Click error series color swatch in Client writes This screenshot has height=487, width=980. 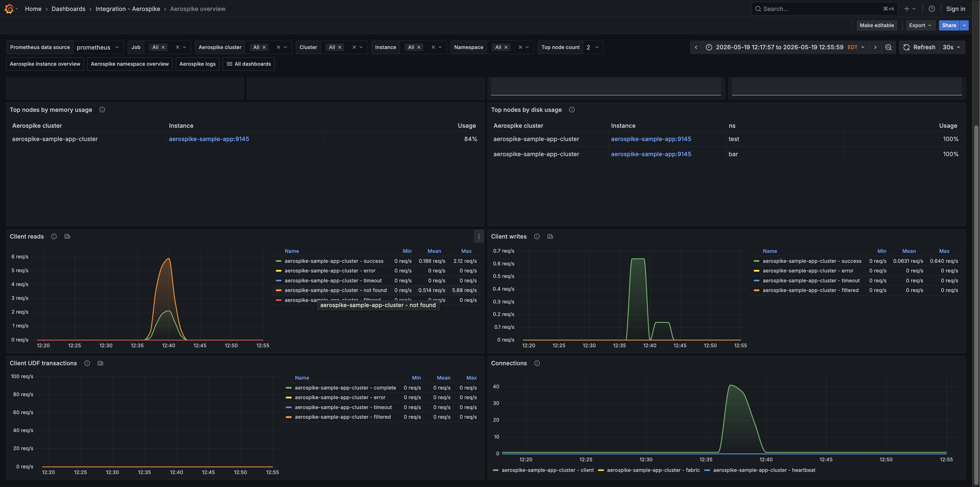(756, 271)
